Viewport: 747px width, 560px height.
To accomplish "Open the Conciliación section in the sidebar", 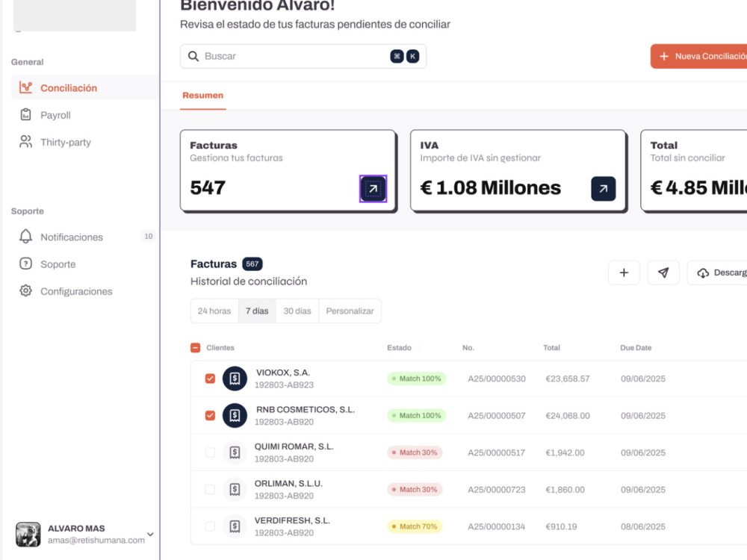I will 85,87.
